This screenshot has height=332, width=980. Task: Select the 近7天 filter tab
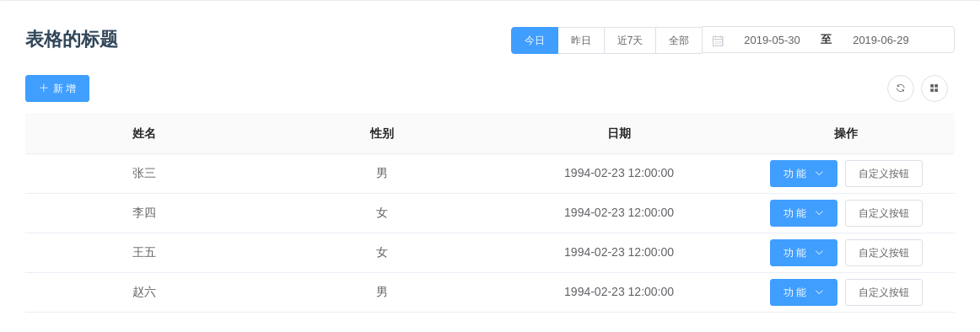630,40
